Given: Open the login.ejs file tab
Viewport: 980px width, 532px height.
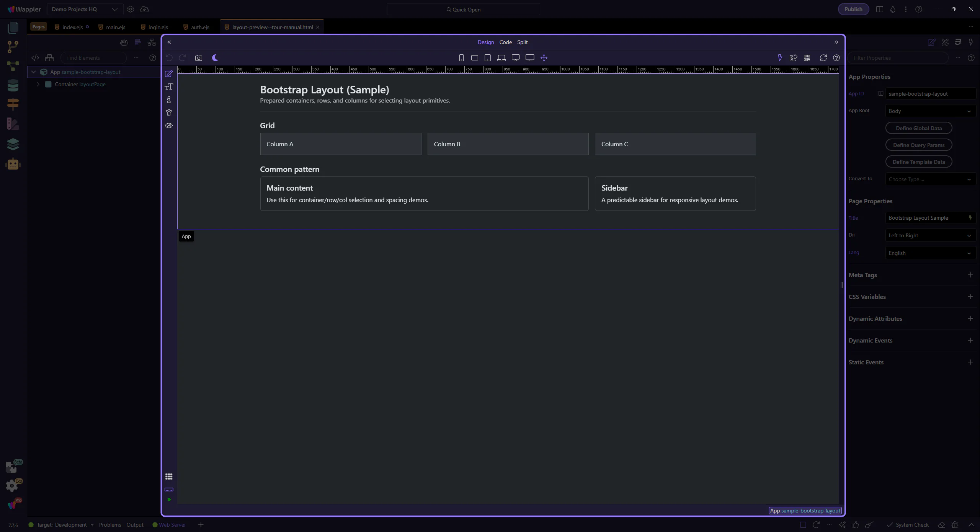Looking at the screenshot, I should click(158, 27).
